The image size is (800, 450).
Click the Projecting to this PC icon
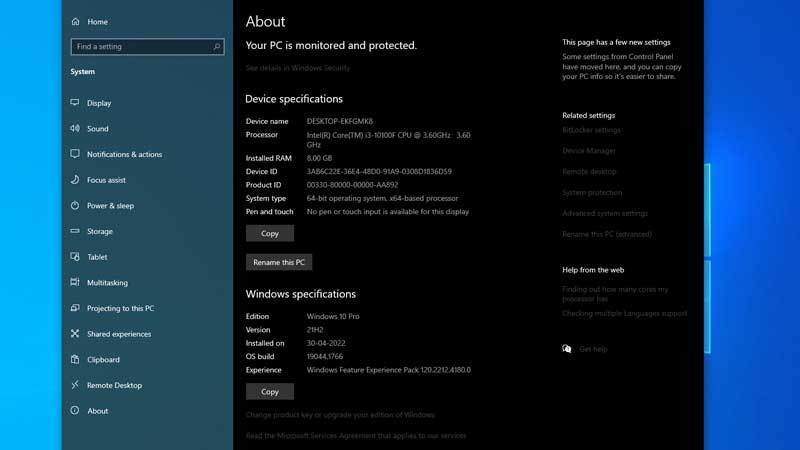[75, 308]
